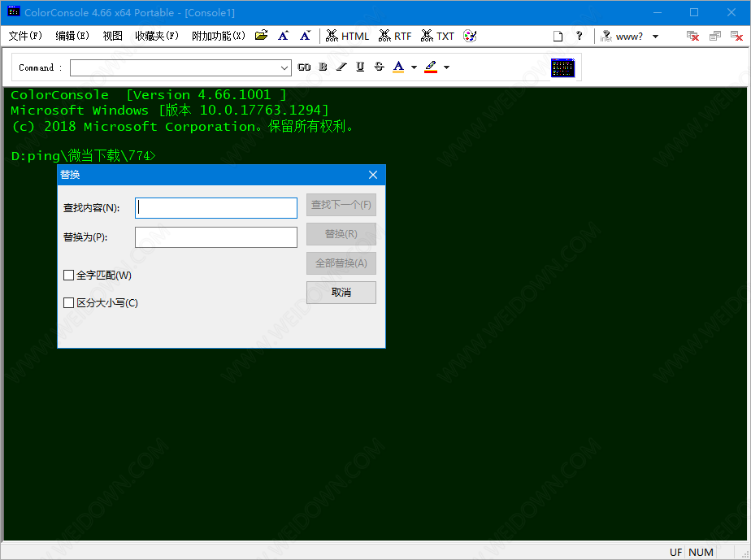The height and width of the screenshot is (560, 751).
Task: Expand font color dropdown arrow
Action: tap(414, 67)
